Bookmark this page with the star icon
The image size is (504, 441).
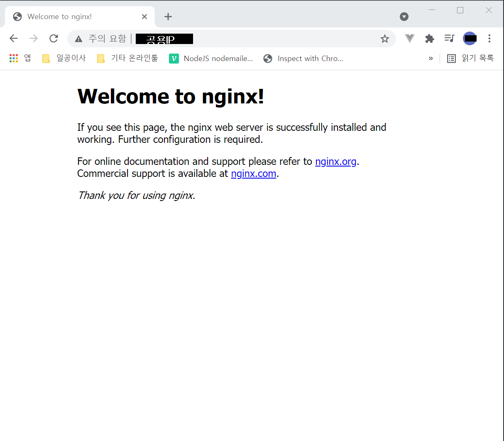[385, 39]
